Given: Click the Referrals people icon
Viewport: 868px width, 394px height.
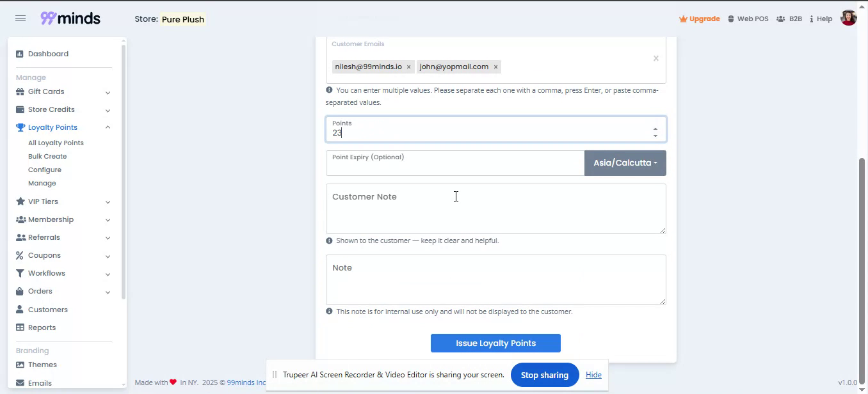Looking at the screenshot, I should pyautogui.click(x=20, y=237).
